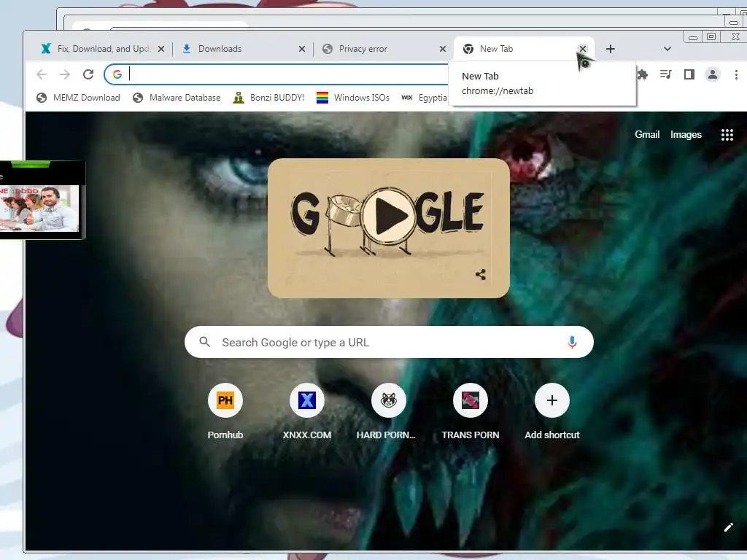Close the Downloads tab
The width and height of the screenshot is (747, 560).
[x=301, y=49]
